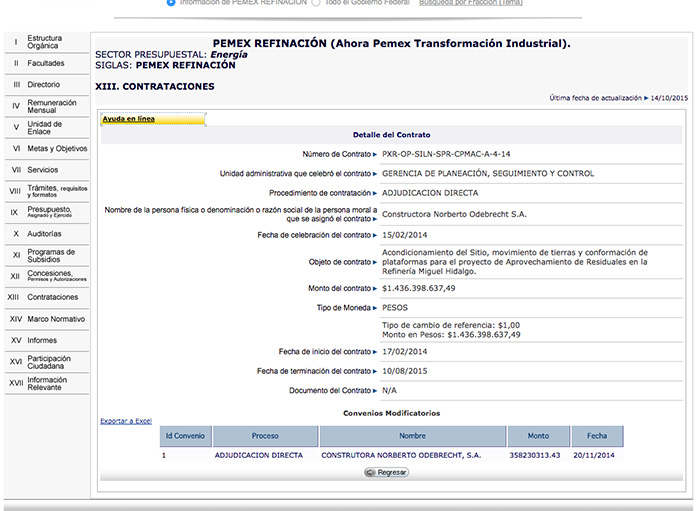Image resolution: width=700 pixels, height=511 pixels.
Task: Go to Facultades section
Action: point(45,63)
